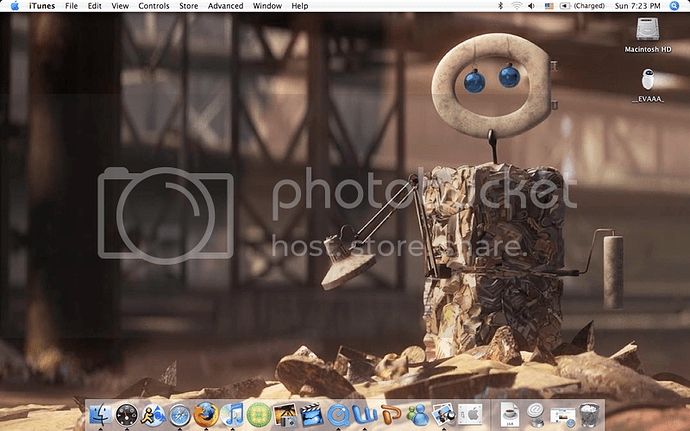Select the __EVAAA_ desktop item

tap(649, 85)
